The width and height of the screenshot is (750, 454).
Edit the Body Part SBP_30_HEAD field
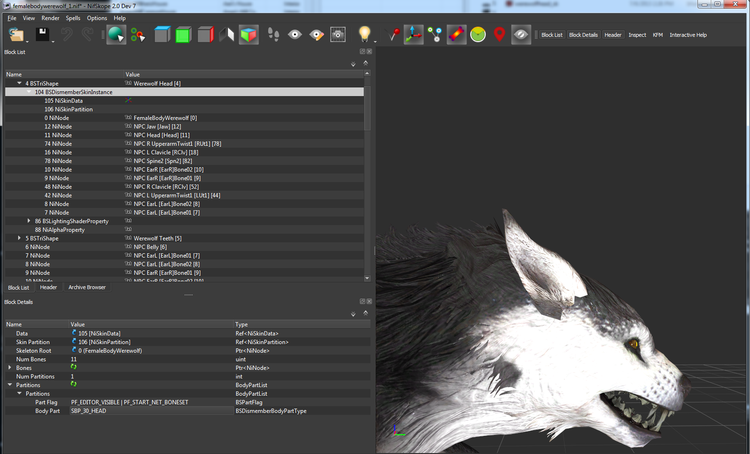152,411
